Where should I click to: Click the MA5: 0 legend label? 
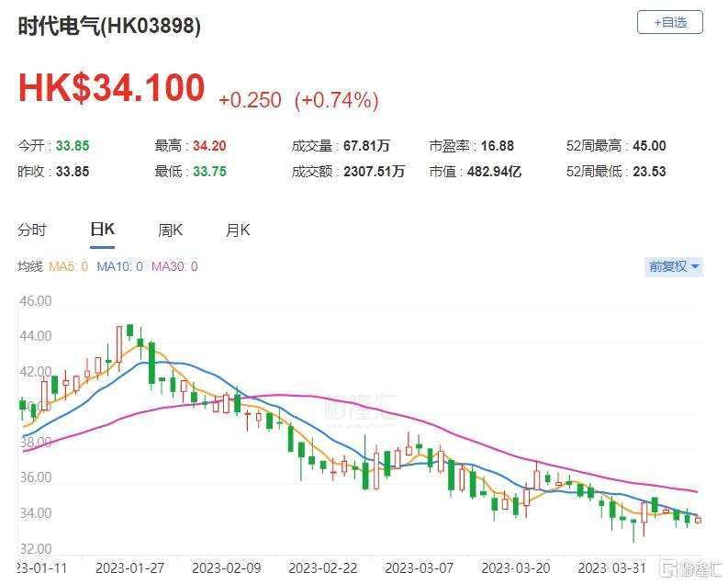click(68, 266)
